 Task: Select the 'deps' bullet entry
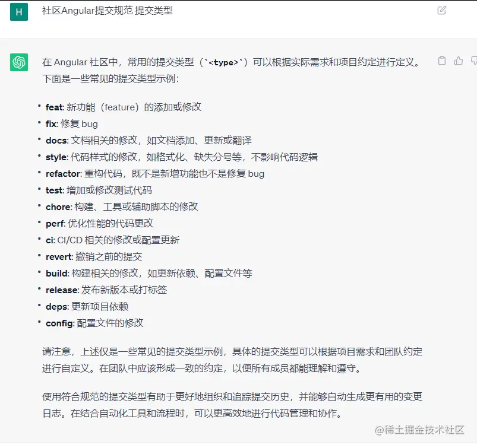(x=87, y=306)
